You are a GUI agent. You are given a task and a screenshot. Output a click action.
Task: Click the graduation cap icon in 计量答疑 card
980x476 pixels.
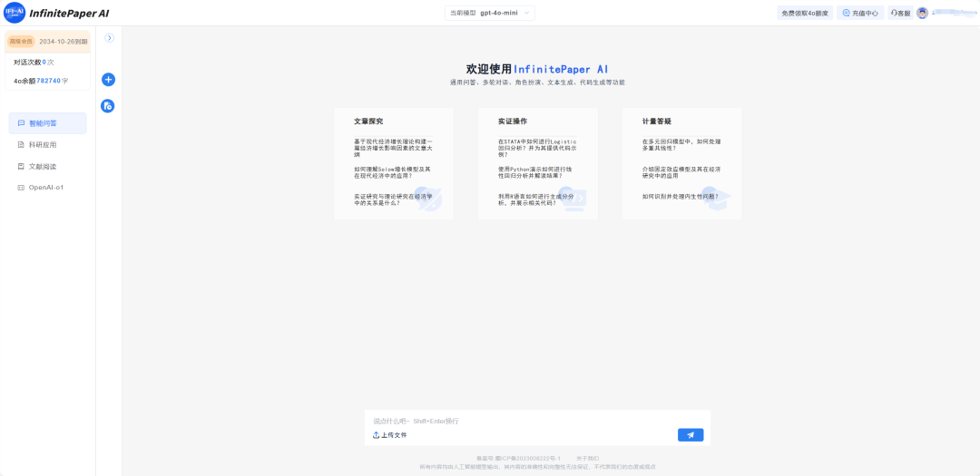717,199
